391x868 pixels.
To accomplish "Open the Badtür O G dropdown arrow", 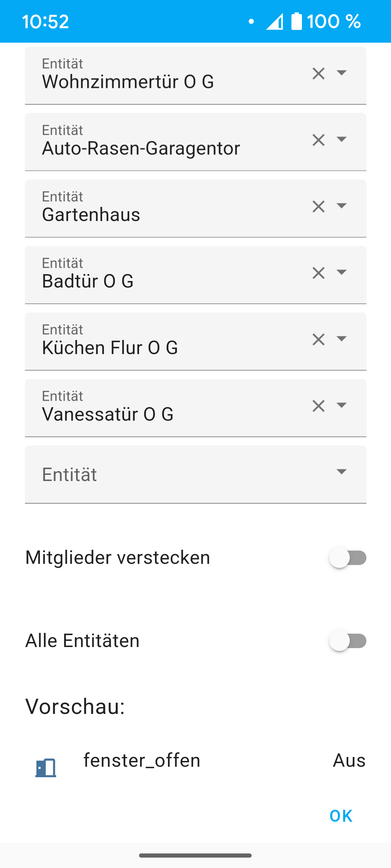I will [x=341, y=272].
